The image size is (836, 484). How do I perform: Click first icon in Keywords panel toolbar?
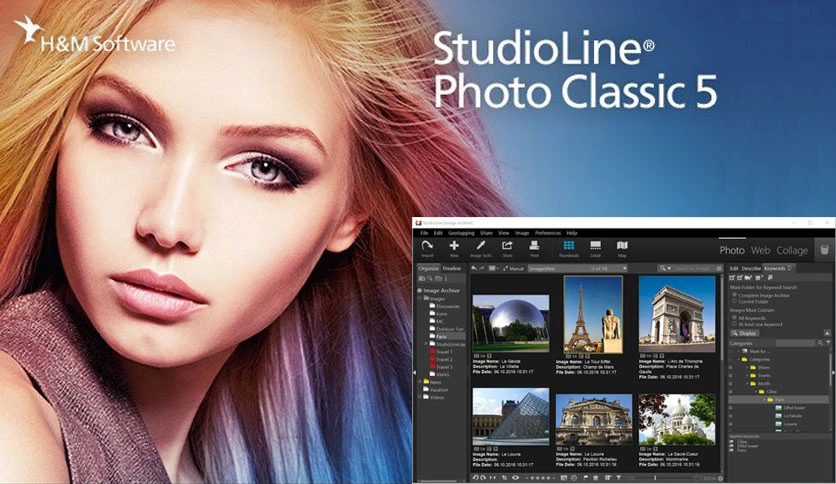732,278
